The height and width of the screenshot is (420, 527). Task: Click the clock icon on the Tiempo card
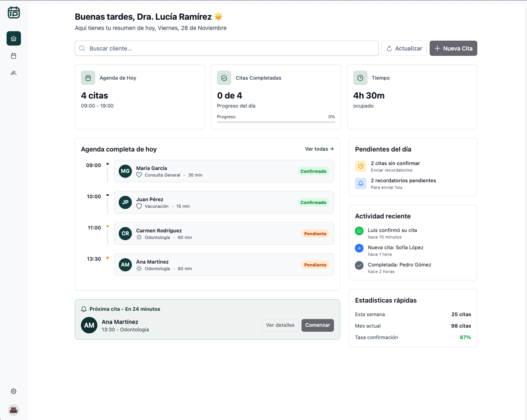click(360, 78)
